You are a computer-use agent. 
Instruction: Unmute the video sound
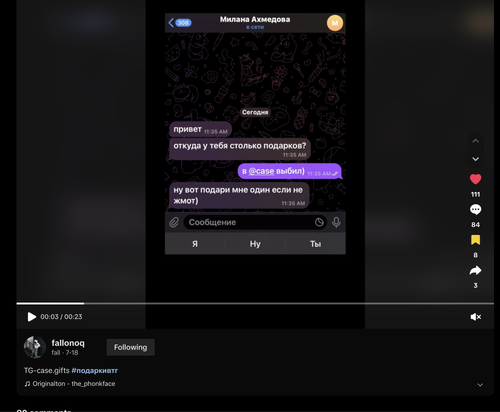[x=476, y=317]
